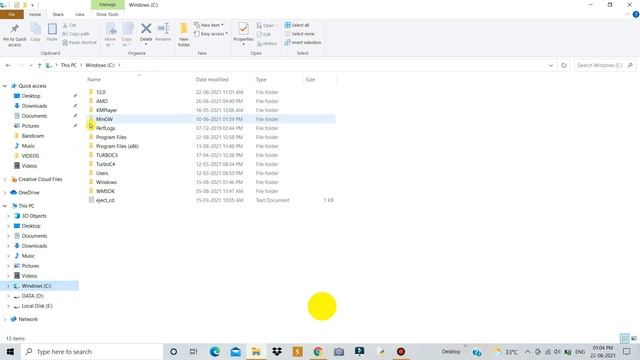Open Microsoft Edge from the taskbar

(215, 351)
